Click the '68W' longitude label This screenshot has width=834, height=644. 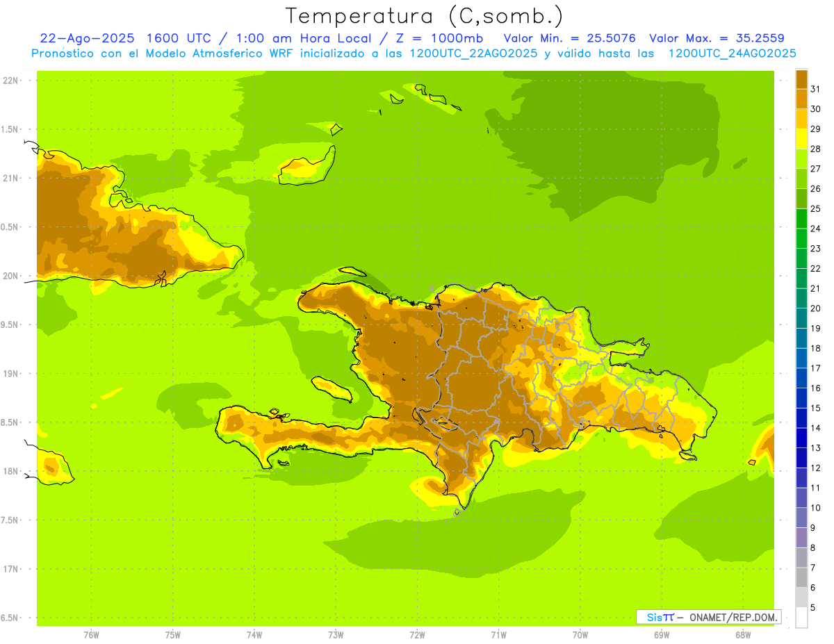click(x=743, y=635)
